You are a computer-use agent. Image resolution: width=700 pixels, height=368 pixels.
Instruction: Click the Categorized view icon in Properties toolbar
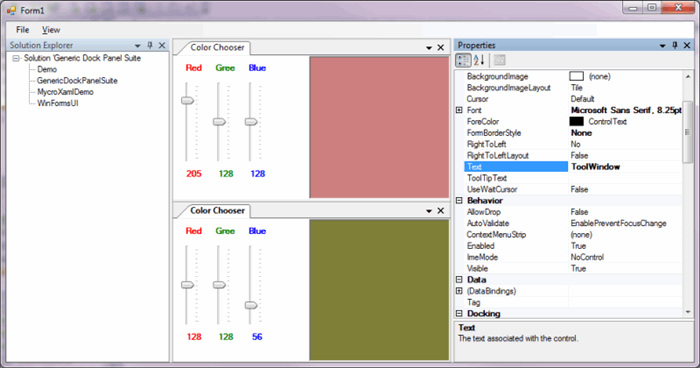pos(463,60)
